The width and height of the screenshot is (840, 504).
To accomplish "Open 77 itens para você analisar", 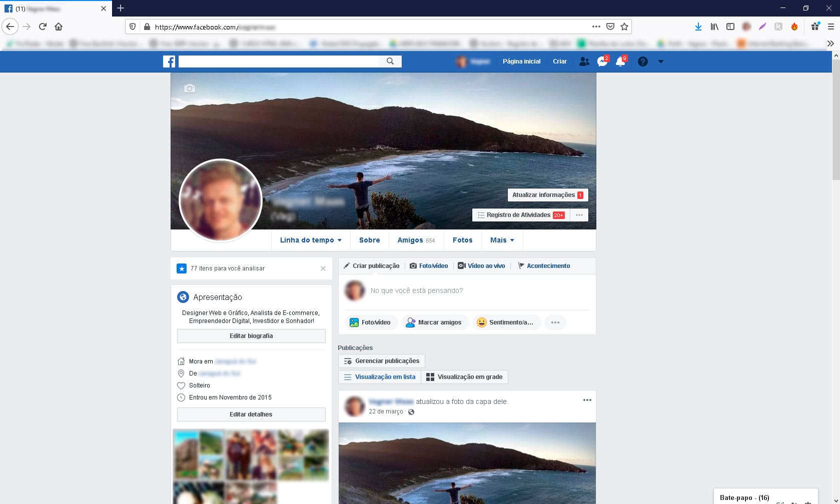I will (x=228, y=268).
